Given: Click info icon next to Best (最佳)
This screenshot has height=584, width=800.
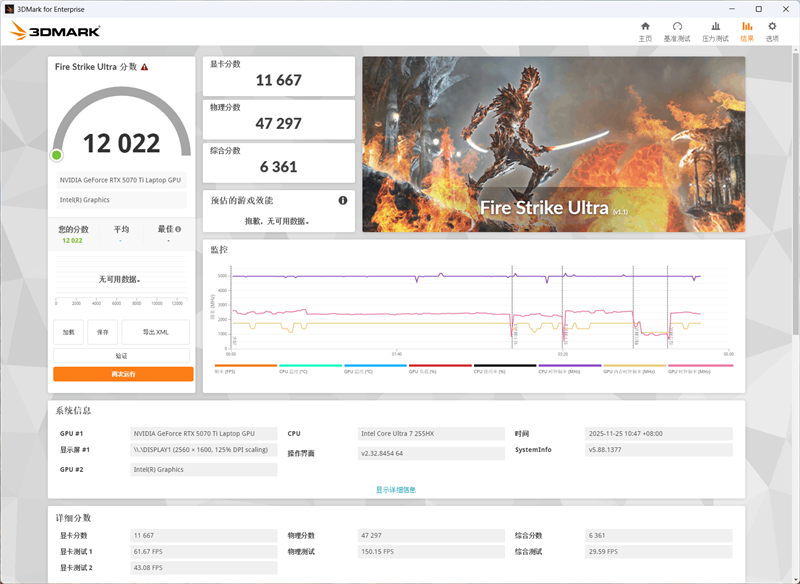Looking at the screenshot, I should click(x=178, y=229).
